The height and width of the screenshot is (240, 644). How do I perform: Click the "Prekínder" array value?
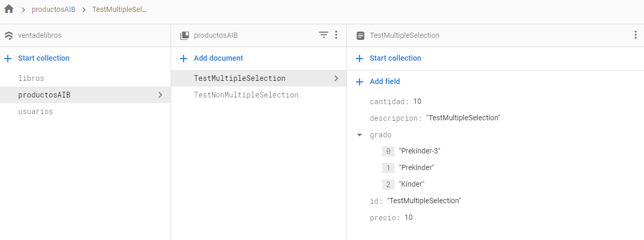[x=416, y=167]
